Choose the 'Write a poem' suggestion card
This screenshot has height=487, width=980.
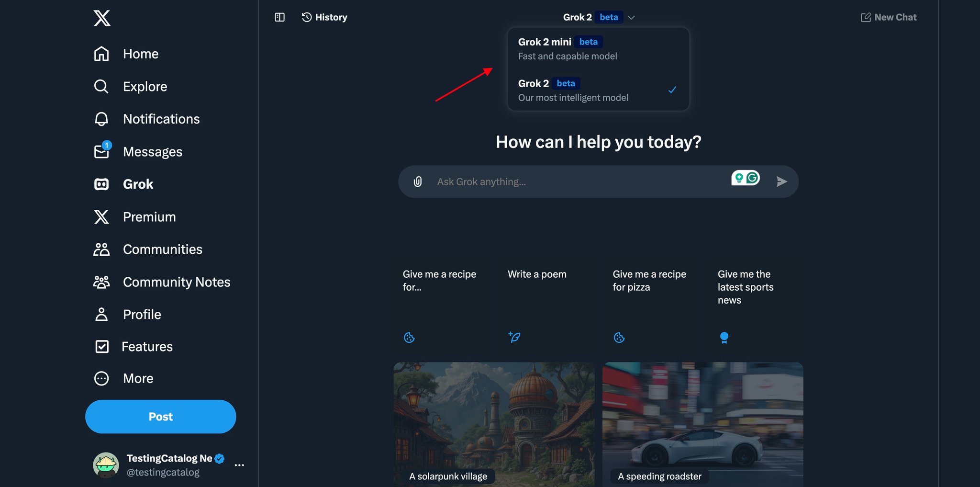(x=546, y=306)
